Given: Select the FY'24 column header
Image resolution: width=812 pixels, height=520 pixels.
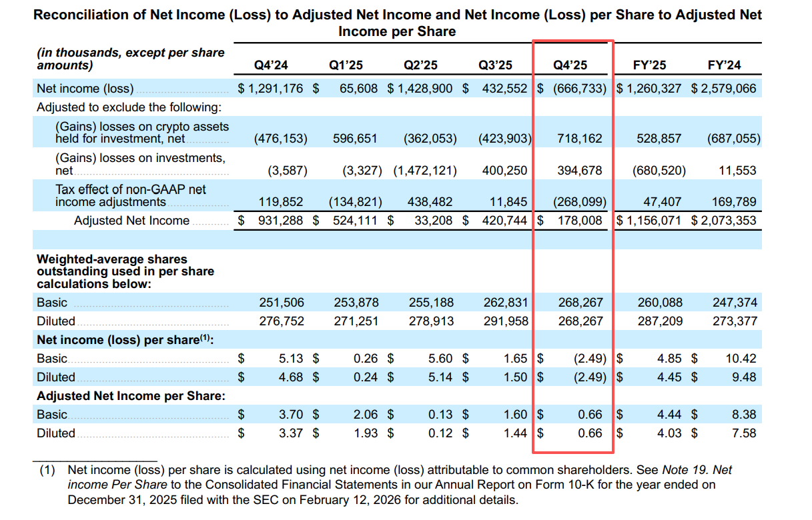Looking at the screenshot, I should [x=724, y=65].
